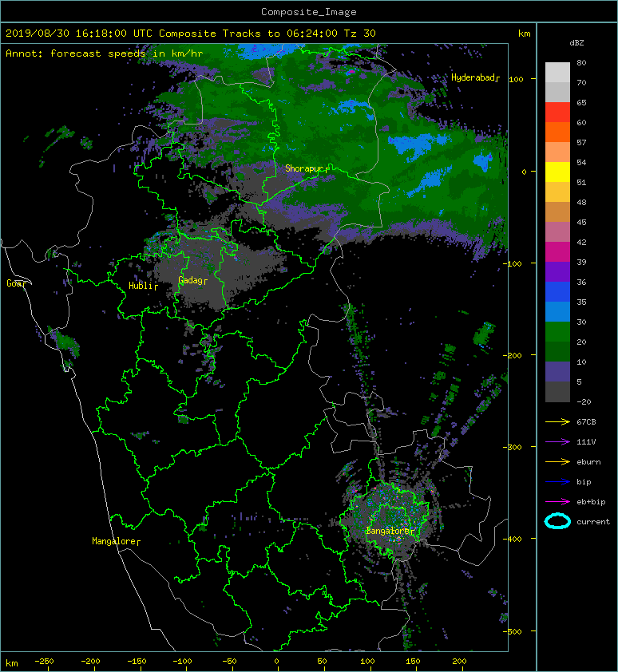
Task: Click the blue bip arrow legend icon
Action: tap(557, 482)
